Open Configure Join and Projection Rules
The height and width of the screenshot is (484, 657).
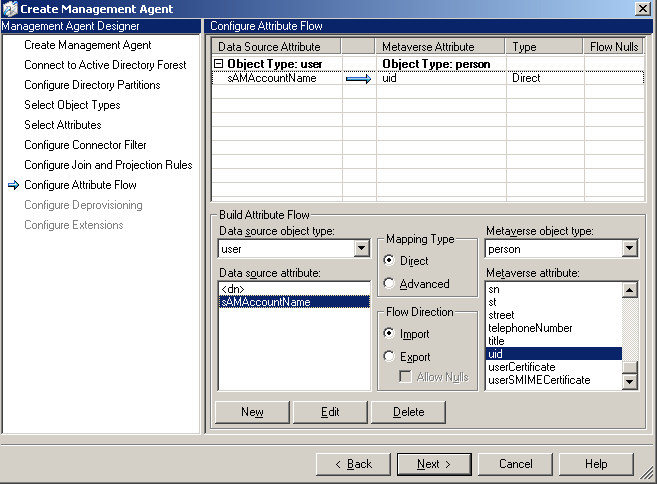coord(108,165)
